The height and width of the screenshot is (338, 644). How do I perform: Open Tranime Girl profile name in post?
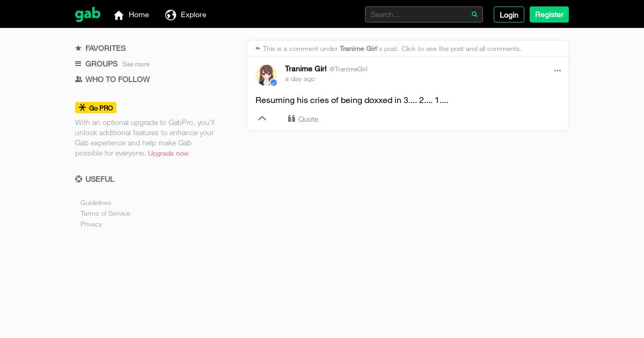(305, 69)
